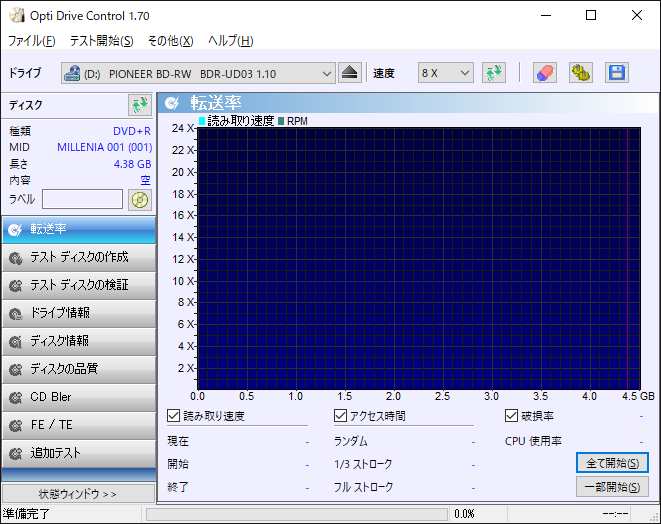Open the settings gear icon in toolbar
Image resolution: width=661 pixels, height=524 pixels.
[x=580, y=73]
